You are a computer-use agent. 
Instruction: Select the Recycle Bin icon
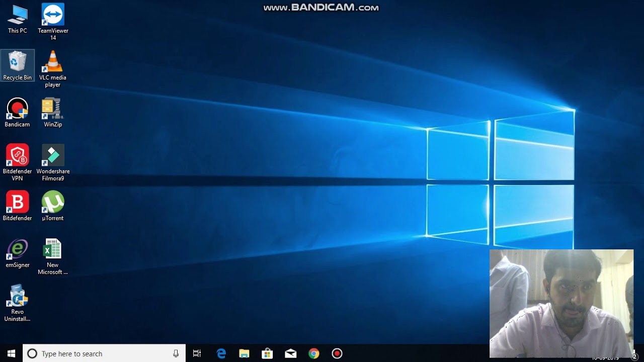(18, 66)
